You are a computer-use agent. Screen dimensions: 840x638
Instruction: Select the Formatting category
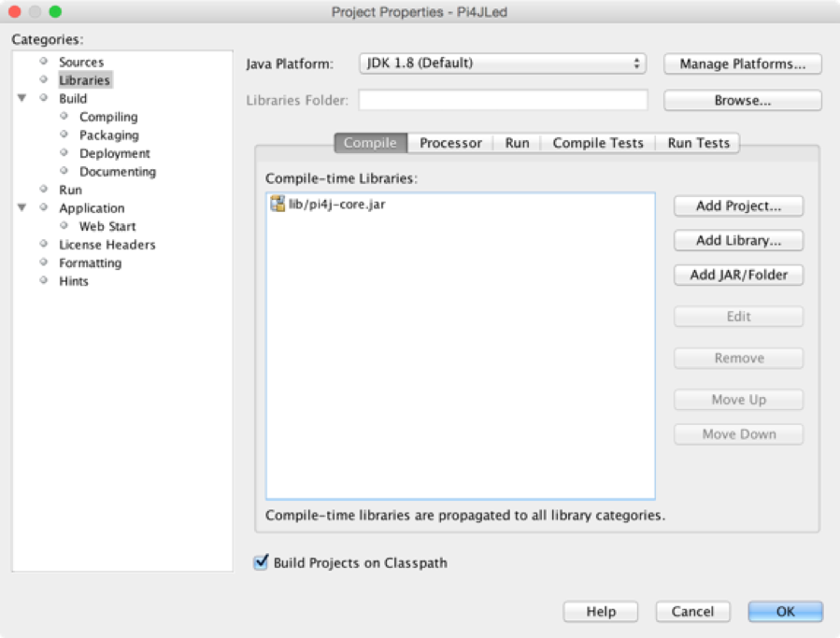click(x=91, y=263)
